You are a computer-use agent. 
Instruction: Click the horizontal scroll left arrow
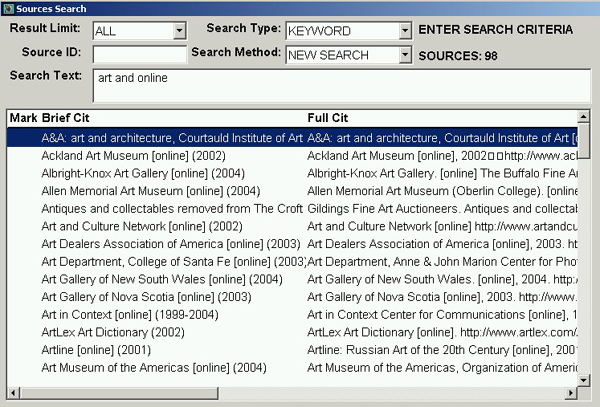pos(13,392)
